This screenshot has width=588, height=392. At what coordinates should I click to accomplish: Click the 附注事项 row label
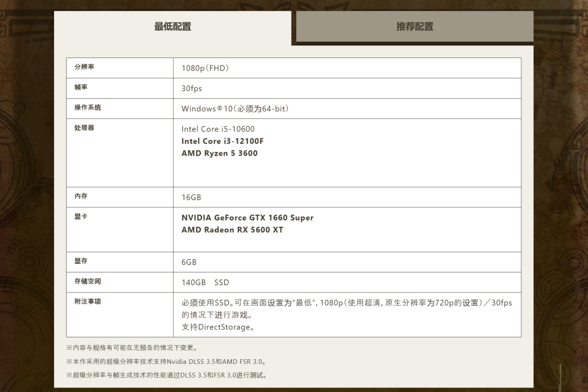pyautogui.click(x=88, y=301)
